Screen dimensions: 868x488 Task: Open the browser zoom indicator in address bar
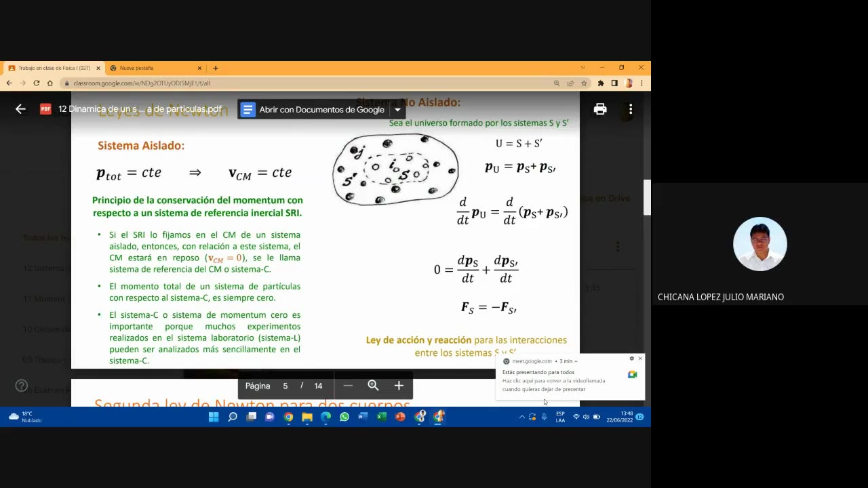coord(557,83)
